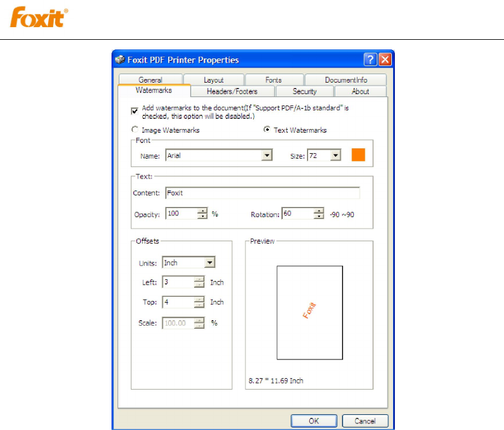Increase rotation with the up spinner arrow

(x=319, y=211)
